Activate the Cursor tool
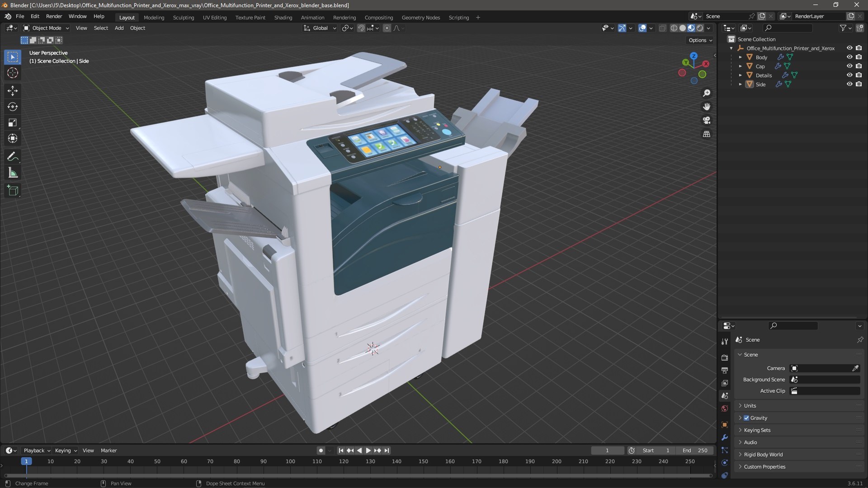The image size is (868, 488). pos(13,73)
